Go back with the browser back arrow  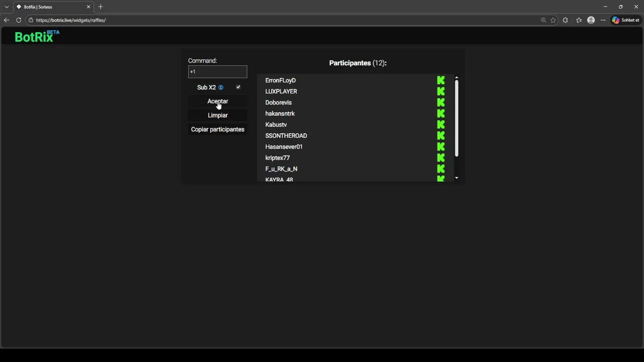(x=7, y=20)
